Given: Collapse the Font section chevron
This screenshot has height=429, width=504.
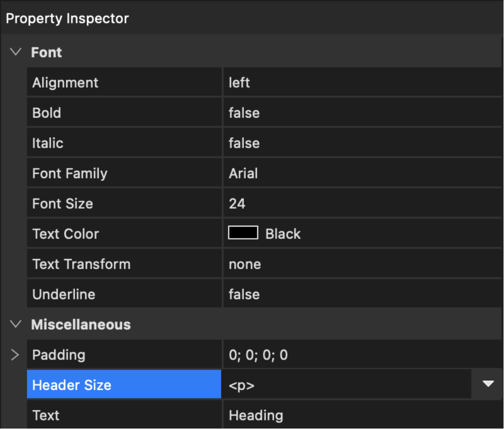Looking at the screenshot, I should pyautogui.click(x=16, y=52).
